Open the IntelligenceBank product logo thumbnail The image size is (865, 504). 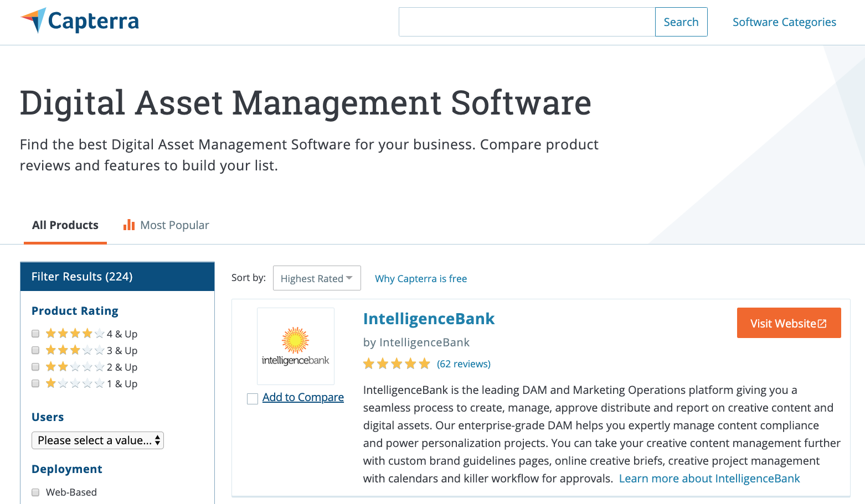pyautogui.click(x=296, y=346)
